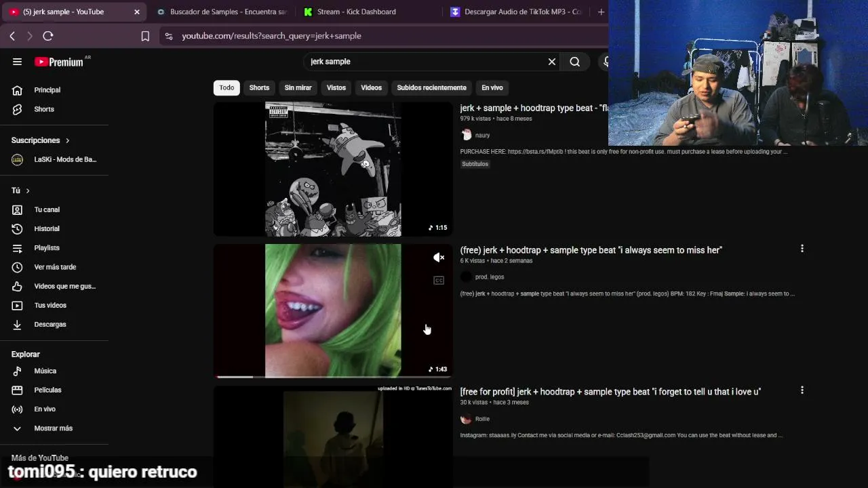Click the browser back arrow
868x488 pixels.
[12, 36]
